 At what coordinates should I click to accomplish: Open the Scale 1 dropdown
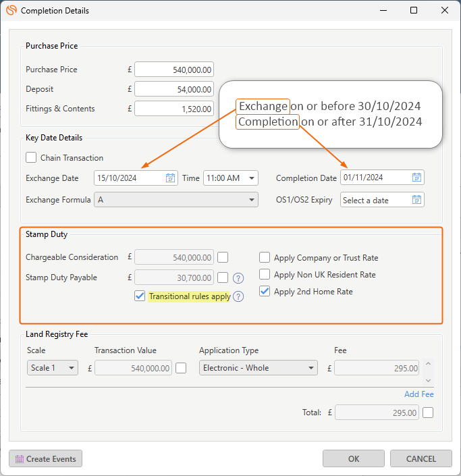(53, 368)
